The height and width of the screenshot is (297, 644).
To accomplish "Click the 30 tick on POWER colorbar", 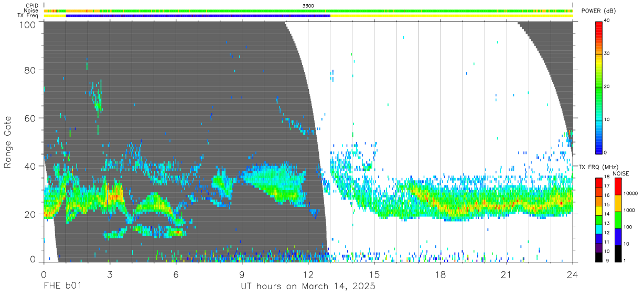I will point(607,54).
